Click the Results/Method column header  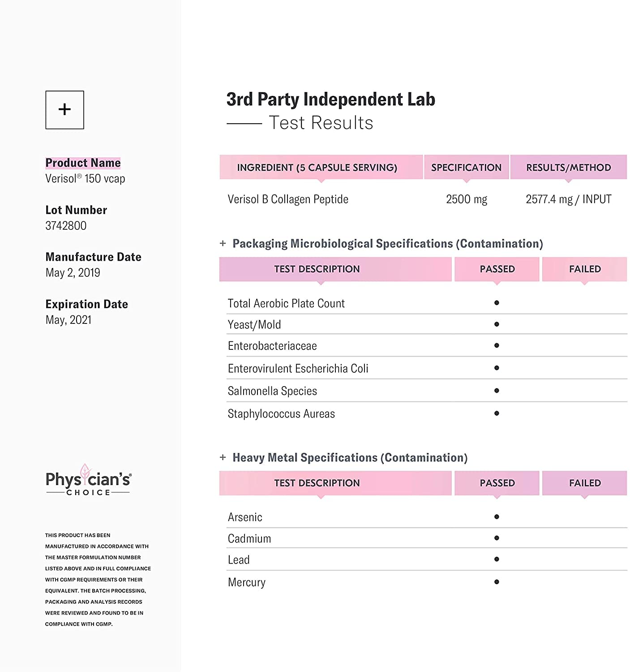click(568, 168)
